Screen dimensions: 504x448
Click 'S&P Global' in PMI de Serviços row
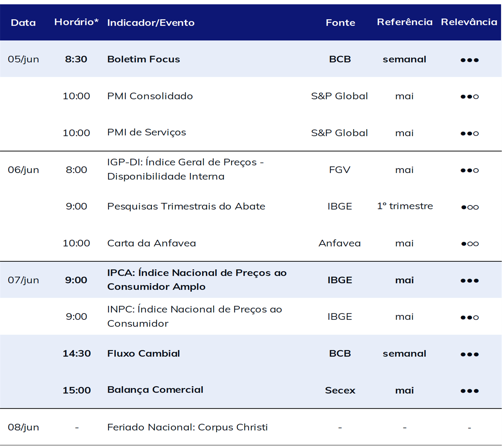(340, 133)
